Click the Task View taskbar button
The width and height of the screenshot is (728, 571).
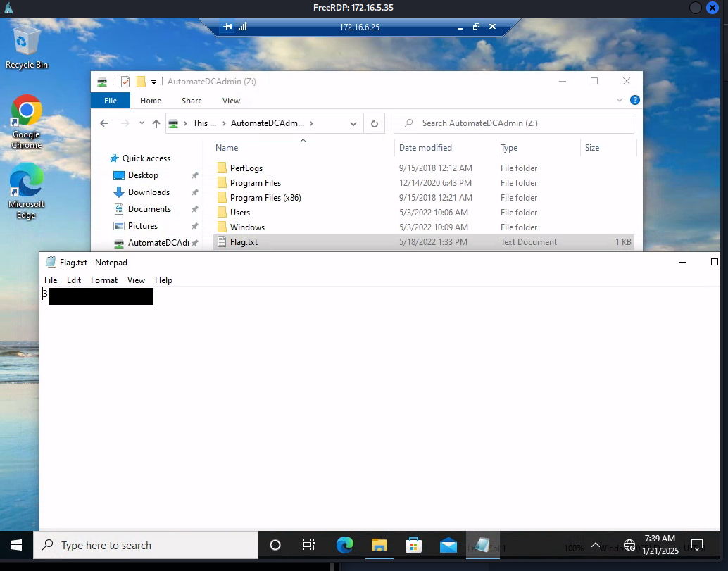click(308, 545)
